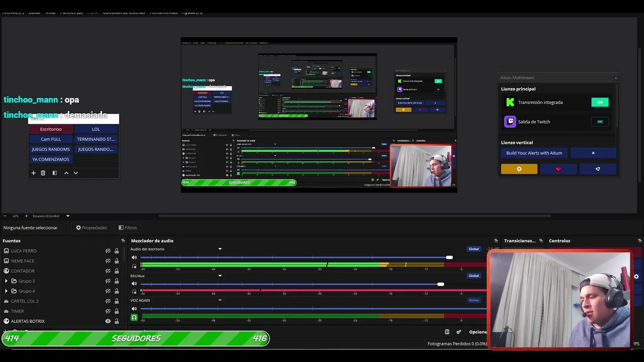
Task: Click the share arrow button in Aitum
Action: coord(598,169)
